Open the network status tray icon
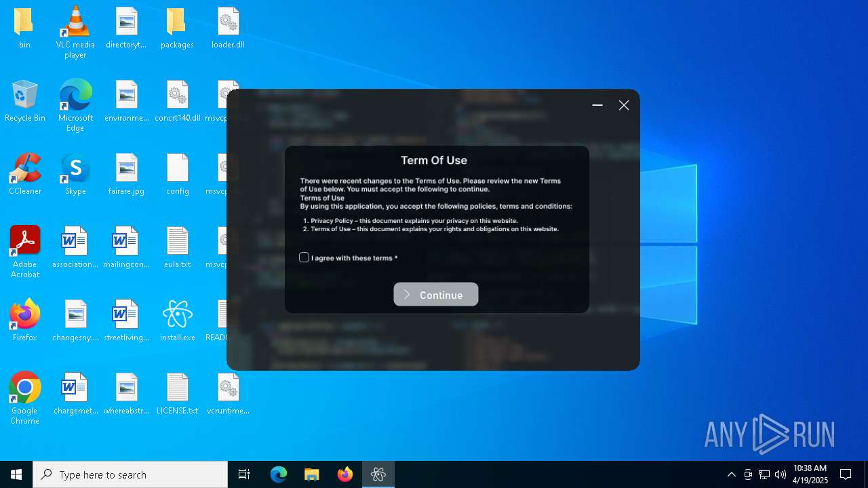 point(764,474)
